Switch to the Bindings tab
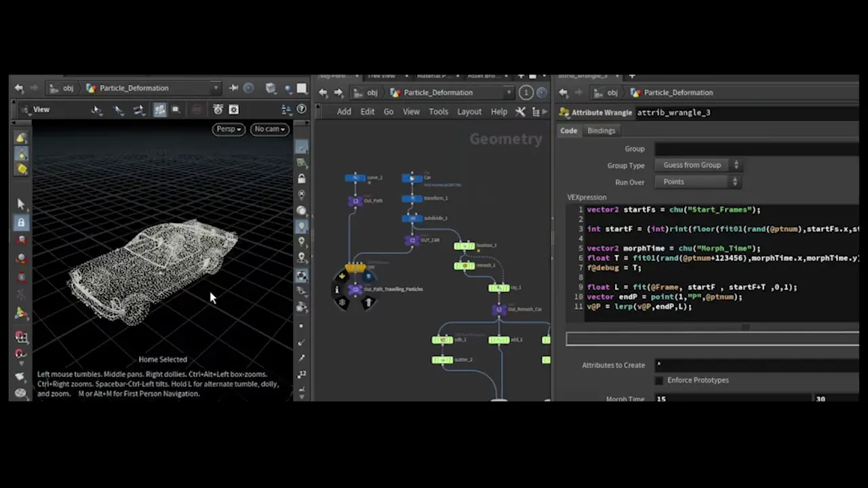This screenshot has height=488, width=868. (x=601, y=130)
